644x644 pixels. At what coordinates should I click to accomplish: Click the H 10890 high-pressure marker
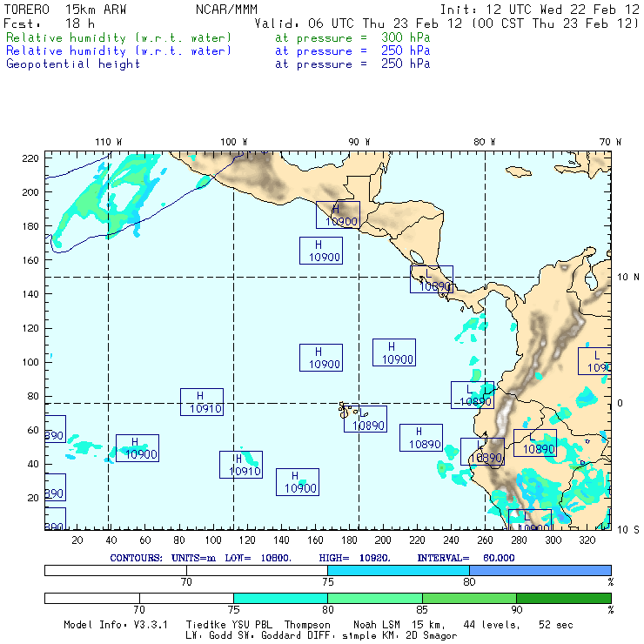click(x=421, y=438)
